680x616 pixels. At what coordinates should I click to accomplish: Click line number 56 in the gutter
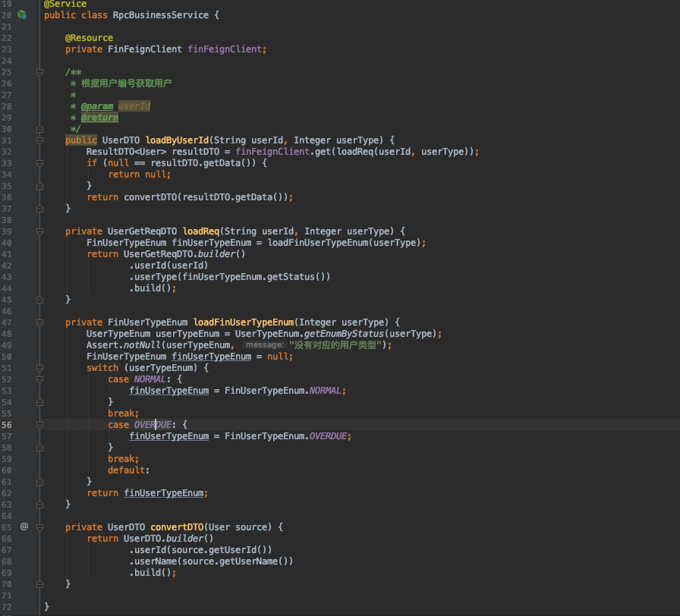point(7,425)
